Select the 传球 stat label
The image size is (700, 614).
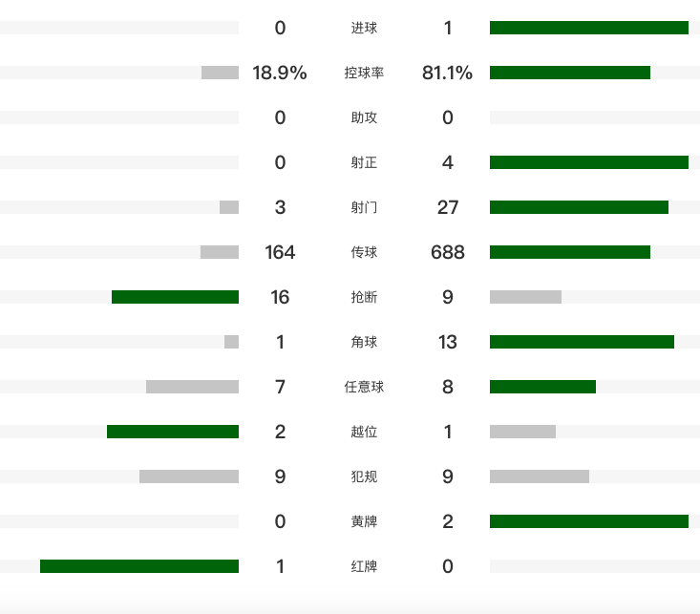tap(364, 252)
